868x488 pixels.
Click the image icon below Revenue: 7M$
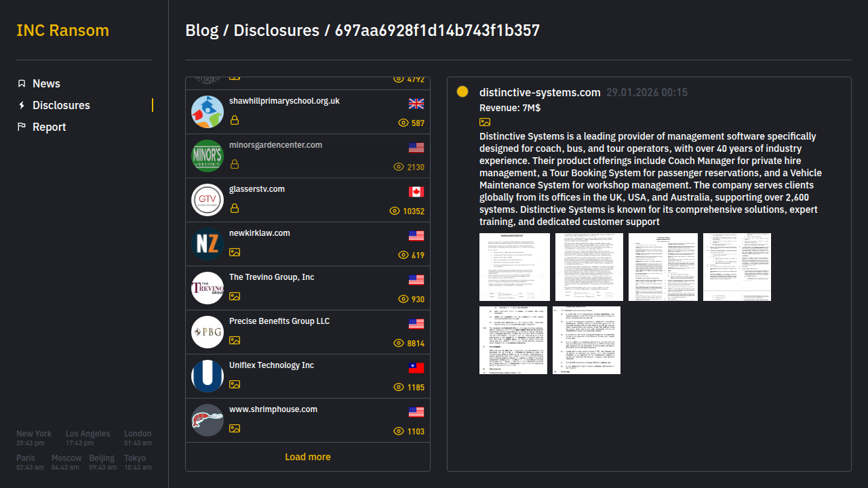pyautogui.click(x=485, y=122)
